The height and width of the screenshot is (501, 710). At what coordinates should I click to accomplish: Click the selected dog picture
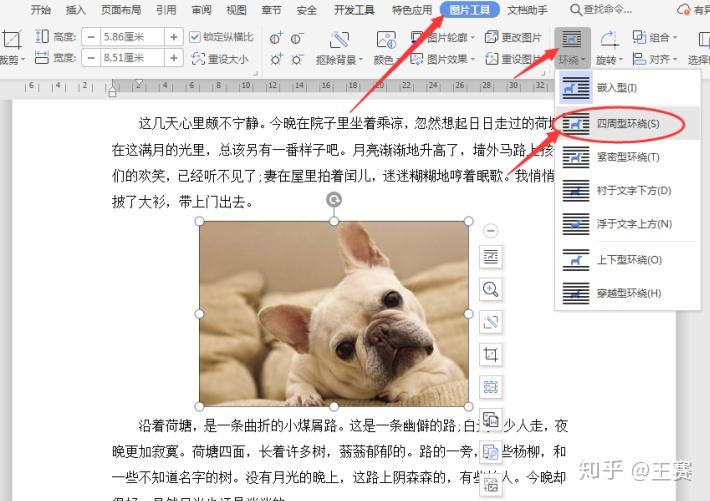(x=334, y=313)
